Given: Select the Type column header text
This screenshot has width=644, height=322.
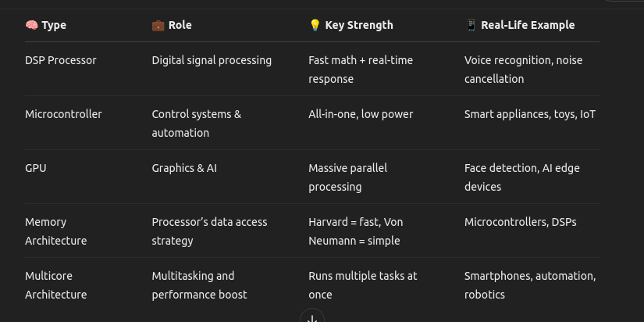Looking at the screenshot, I should click(54, 25).
